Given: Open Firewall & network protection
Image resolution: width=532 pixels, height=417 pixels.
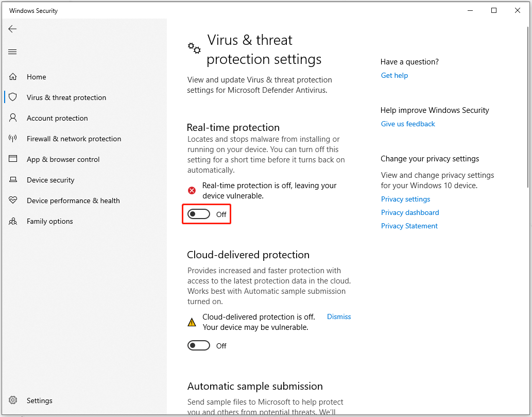Looking at the screenshot, I should tap(74, 138).
